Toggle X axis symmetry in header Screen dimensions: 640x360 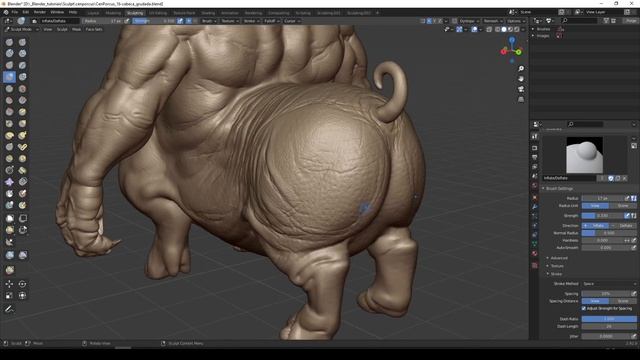(429, 20)
